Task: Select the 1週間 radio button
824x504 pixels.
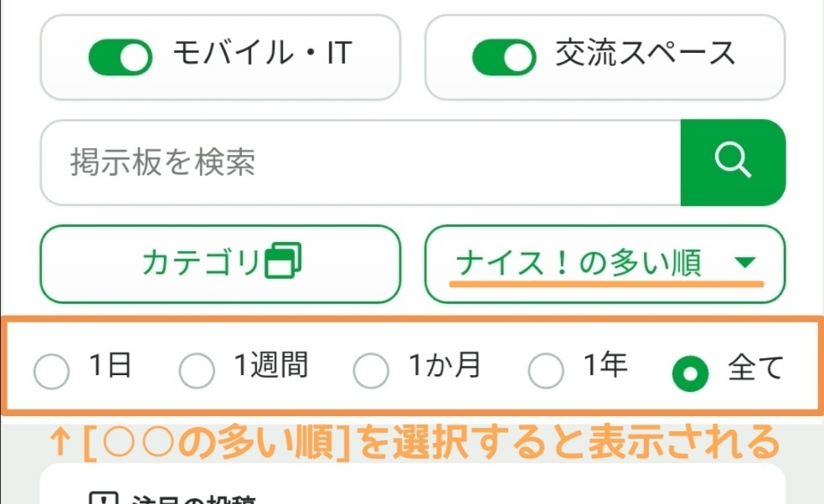Action: click(x=197, y=372)
